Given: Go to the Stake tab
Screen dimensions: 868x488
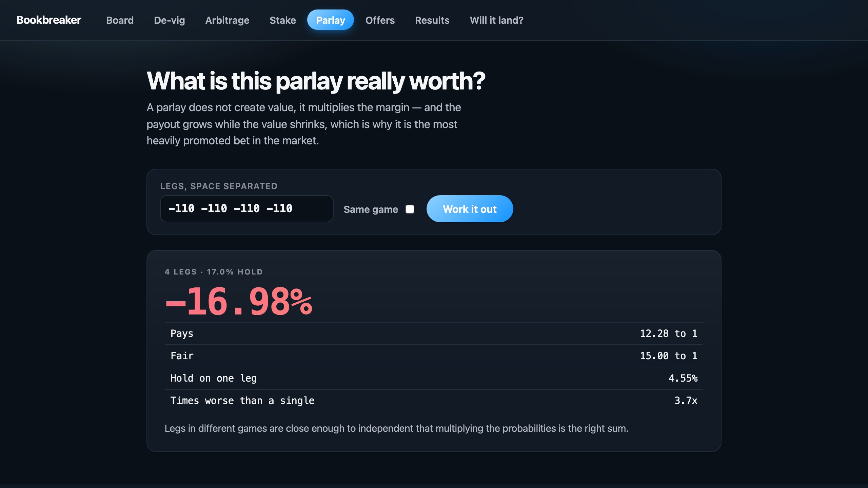Looking at the screenshot, I should coord(282,20).
